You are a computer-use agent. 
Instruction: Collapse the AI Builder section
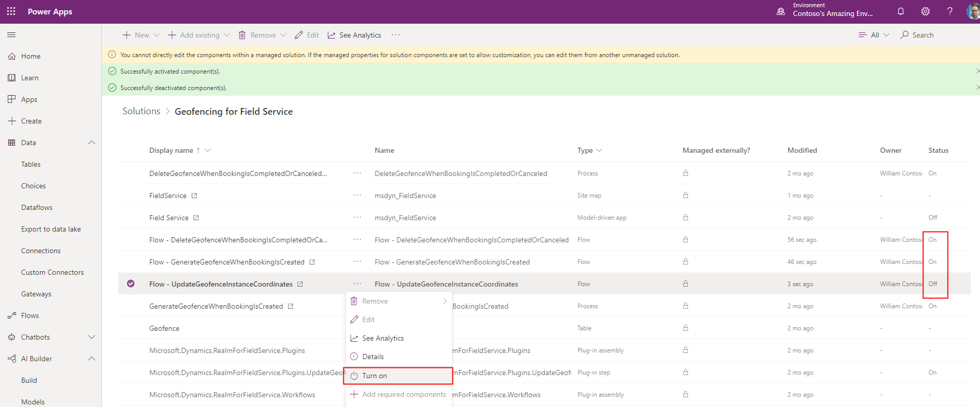pyautogui.click(x=92, y=359)
